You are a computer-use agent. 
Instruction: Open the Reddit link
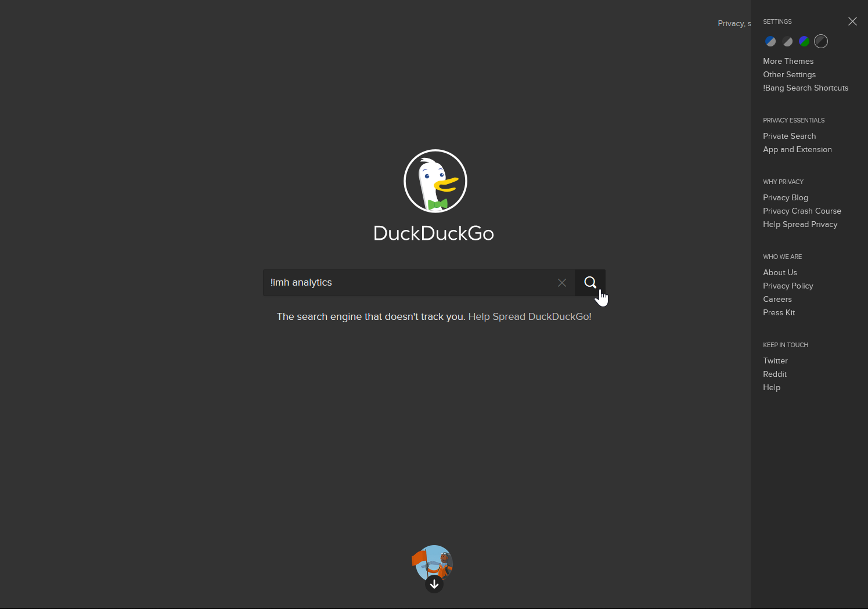tap(775, 374)
